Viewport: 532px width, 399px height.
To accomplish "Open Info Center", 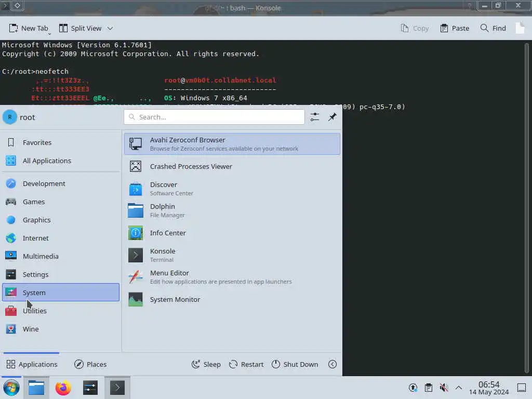I will pyautogui.click(x=232, y=233).
